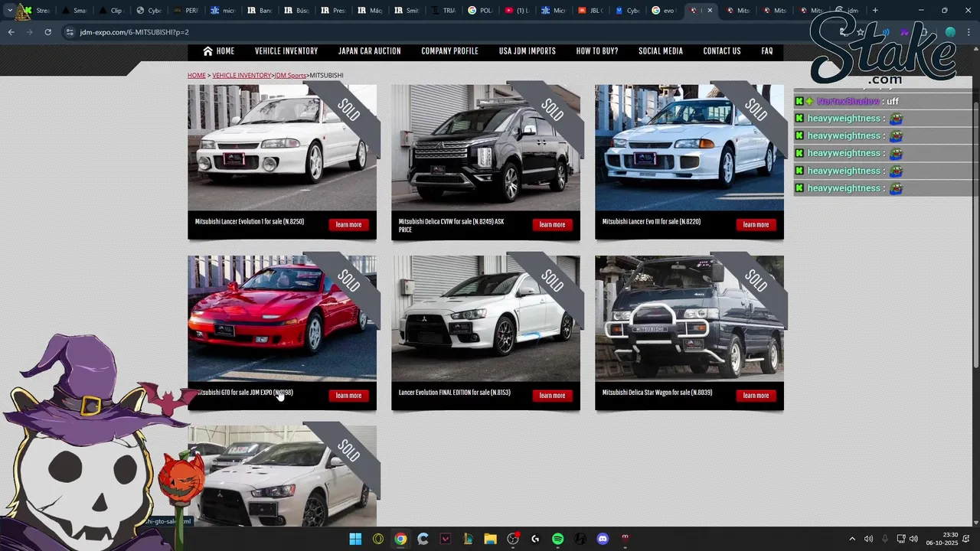
Task: Open the volume control in system tray
Action: click(x=913, y=539)
